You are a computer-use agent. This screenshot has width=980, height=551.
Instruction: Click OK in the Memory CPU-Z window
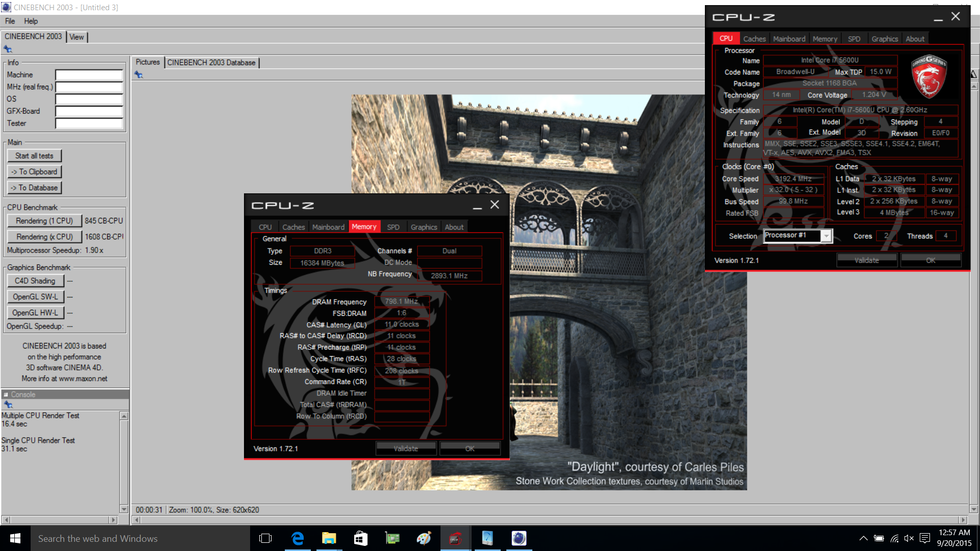[x=470, y=448]
